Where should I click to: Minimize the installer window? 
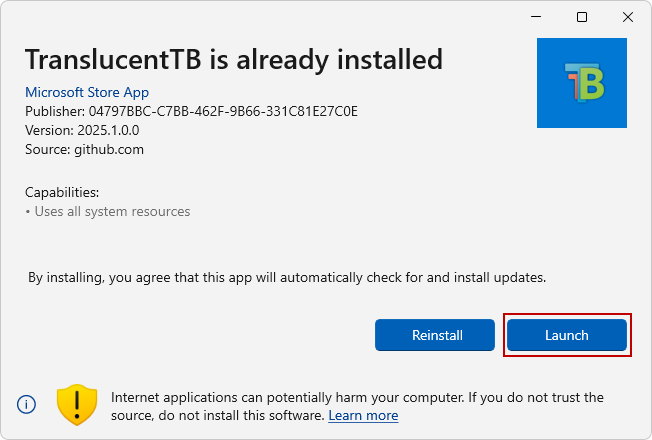pos(536,17)
